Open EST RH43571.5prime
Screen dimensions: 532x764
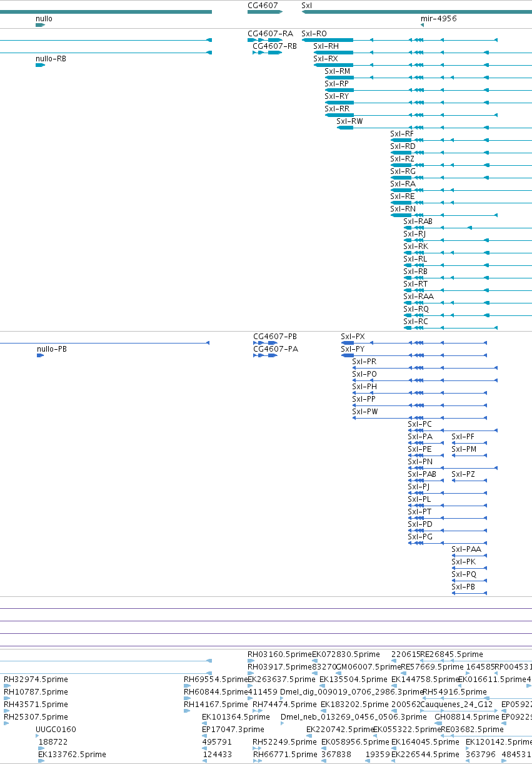(x=36, y=705)
